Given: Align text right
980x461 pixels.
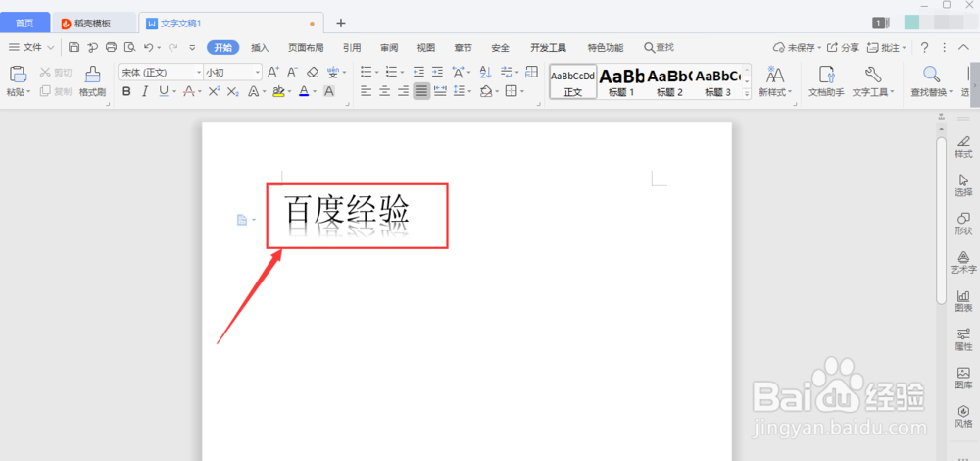Looking at the screenshot, I should coord(403,91).
